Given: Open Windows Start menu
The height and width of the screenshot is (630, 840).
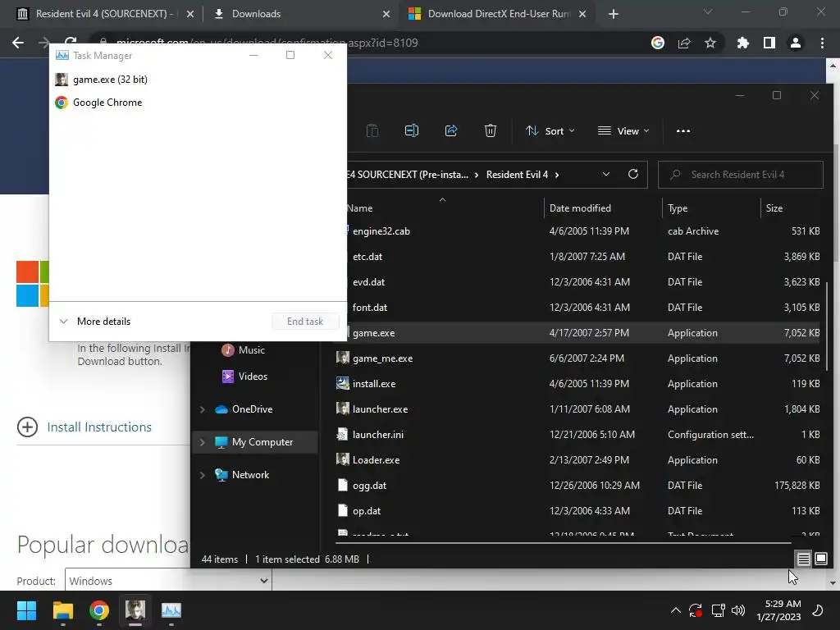Looking at the screenshot, I should [26, 610].
